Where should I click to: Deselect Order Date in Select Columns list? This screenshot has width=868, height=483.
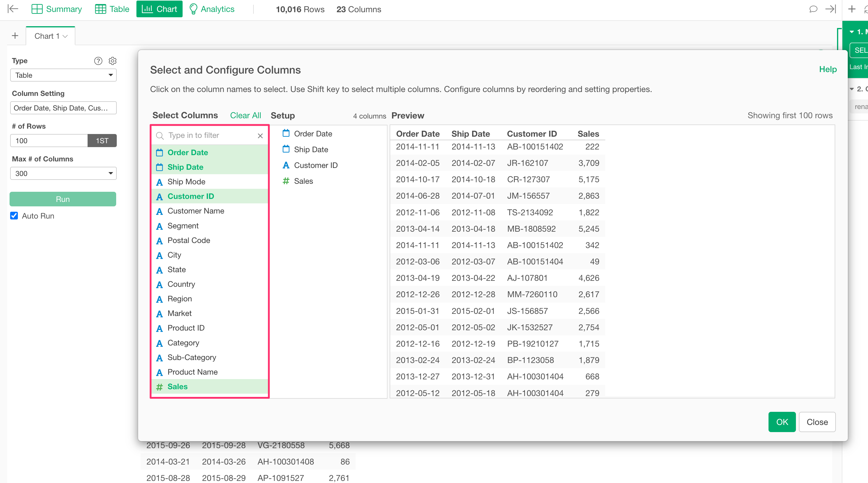click(x=210, y=152)
